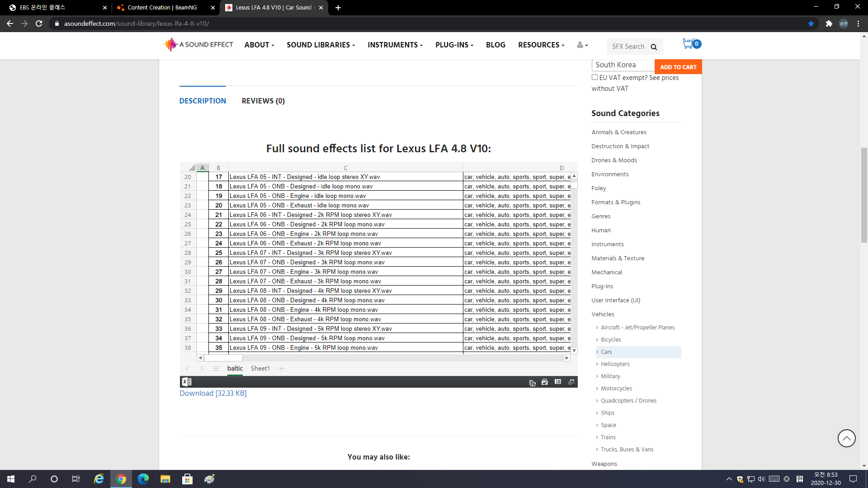
Task: Open the Microsoft Store taskbar icon
Action: [x=187, y=479]
